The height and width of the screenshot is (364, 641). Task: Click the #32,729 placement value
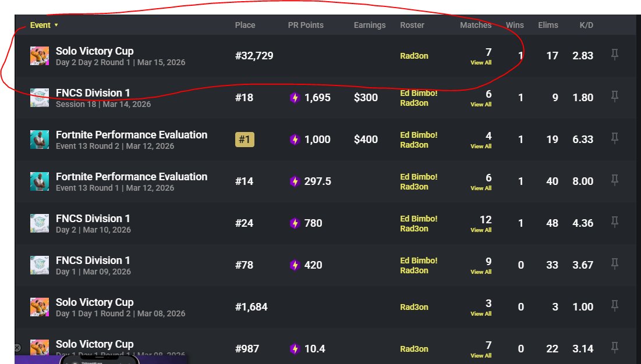[x=254, y=56]
